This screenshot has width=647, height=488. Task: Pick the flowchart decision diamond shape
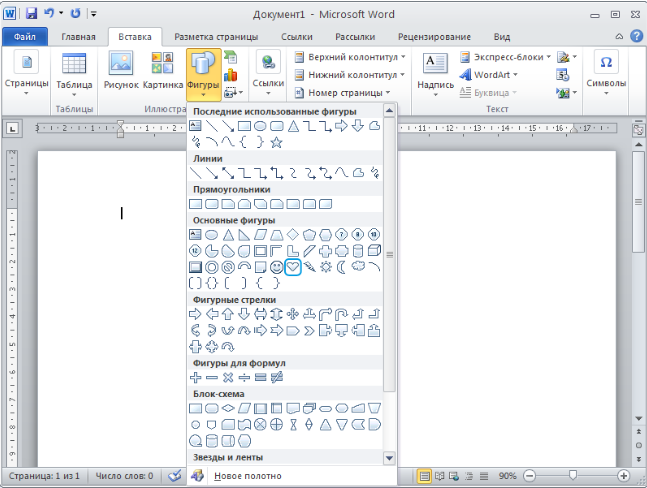pyautogui.click(x=228, y=408)
